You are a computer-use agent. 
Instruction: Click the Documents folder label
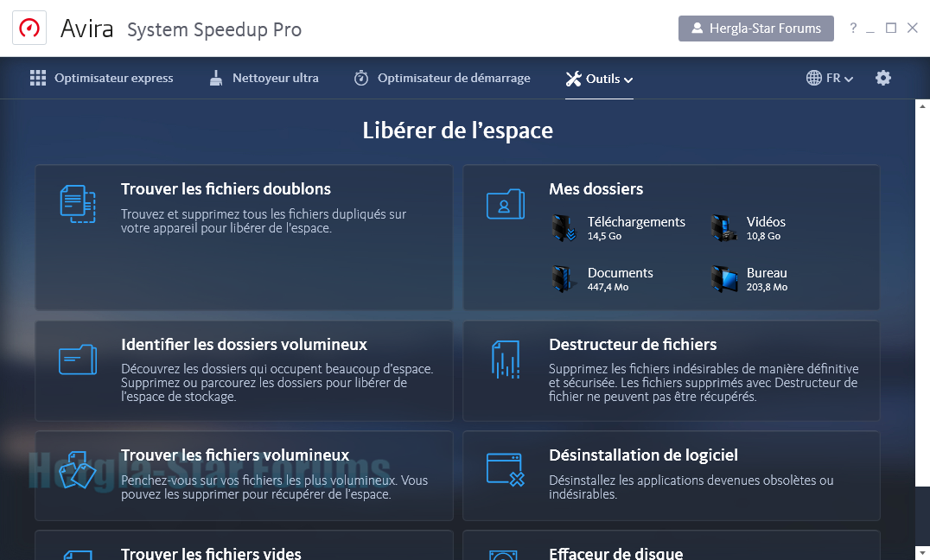click(620, 273)
